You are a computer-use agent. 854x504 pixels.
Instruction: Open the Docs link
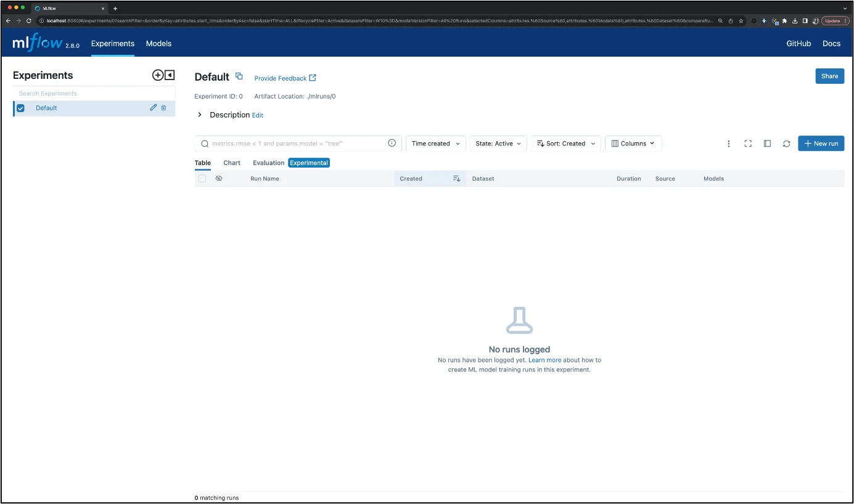coord(831,44)
